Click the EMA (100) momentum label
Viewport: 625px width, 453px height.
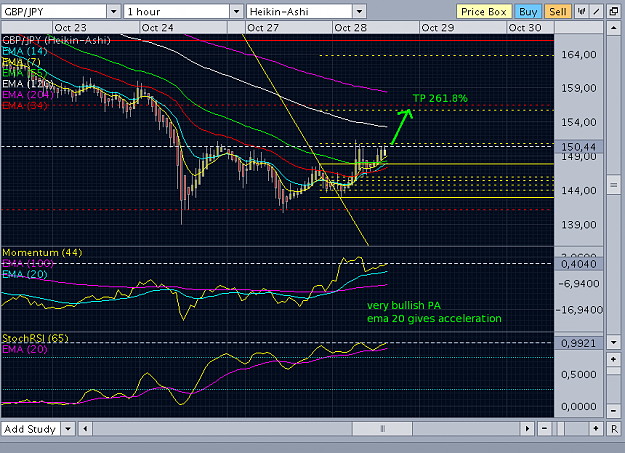tap(28, 263)
